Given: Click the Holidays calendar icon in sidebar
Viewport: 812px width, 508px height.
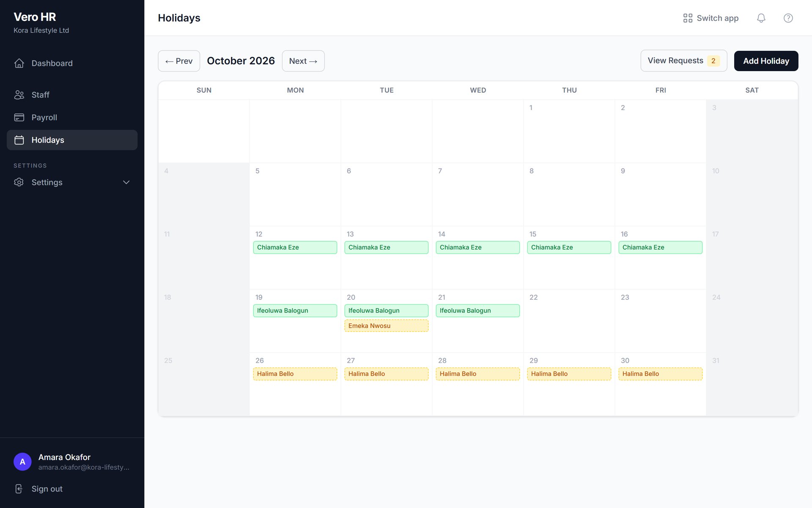Looking at the screenshot, I should [19, 140].
